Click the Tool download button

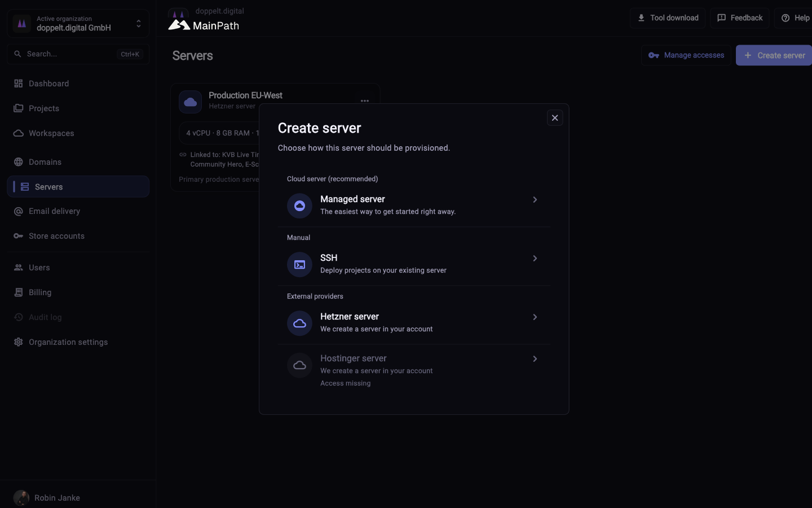pyautogui.click(x=668, y=18)
